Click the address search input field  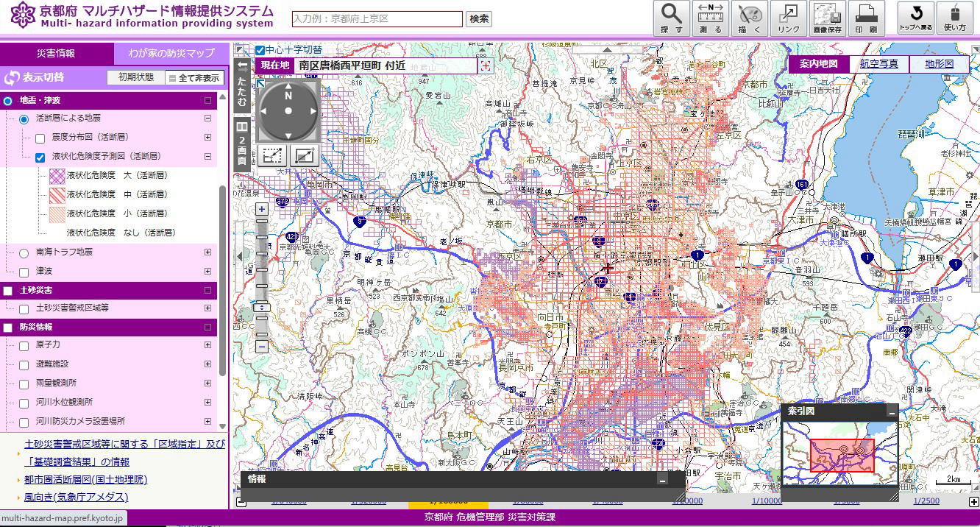point(377,19)
